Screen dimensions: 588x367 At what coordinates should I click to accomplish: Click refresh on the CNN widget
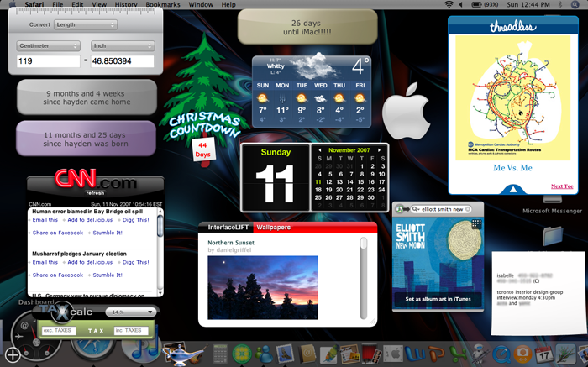95,193
